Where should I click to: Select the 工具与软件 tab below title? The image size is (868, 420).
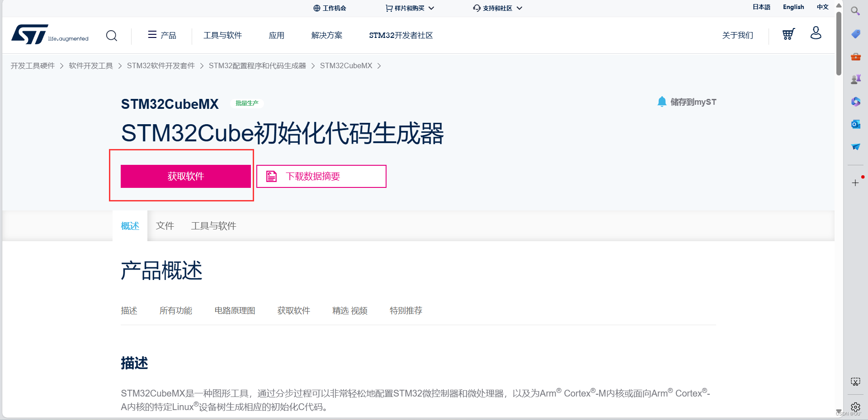213,226
